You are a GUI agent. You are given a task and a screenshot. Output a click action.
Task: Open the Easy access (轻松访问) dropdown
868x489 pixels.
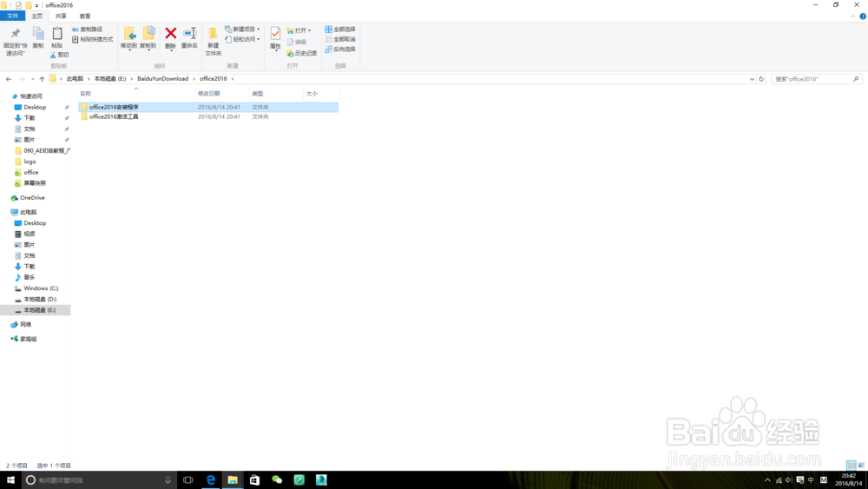click(x=242, y=39)
